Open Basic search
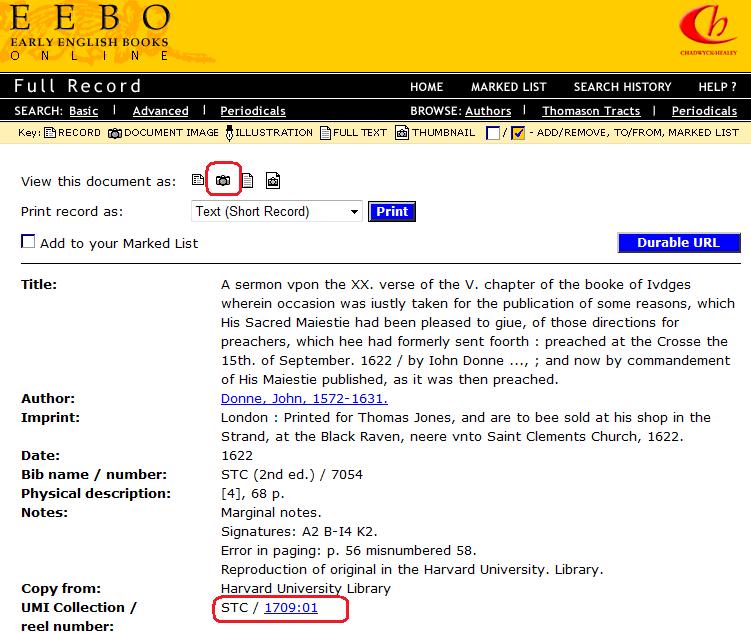This screenshot has height=633, width=751. point(83,111)
